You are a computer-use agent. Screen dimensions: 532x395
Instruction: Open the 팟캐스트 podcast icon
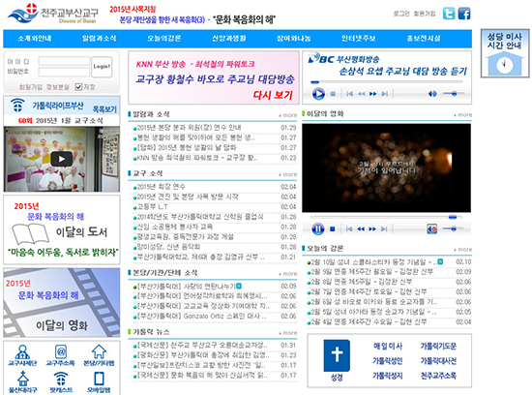pos(61,382)
